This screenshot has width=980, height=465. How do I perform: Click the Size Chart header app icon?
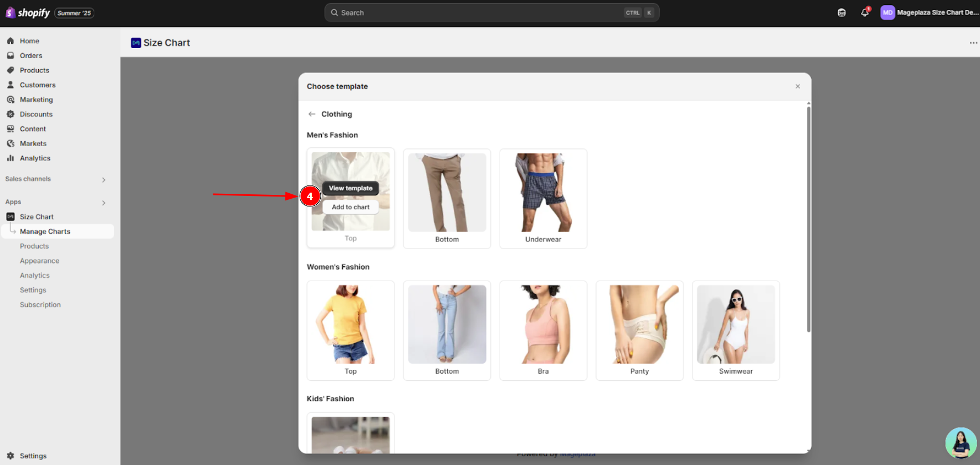coord(136,43)
